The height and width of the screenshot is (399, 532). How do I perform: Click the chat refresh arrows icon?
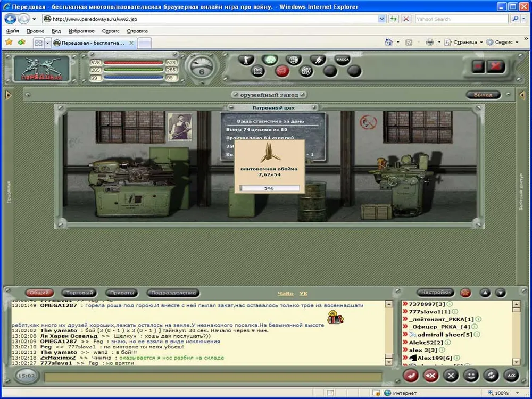pyautogui.click(x=491, y=376)
